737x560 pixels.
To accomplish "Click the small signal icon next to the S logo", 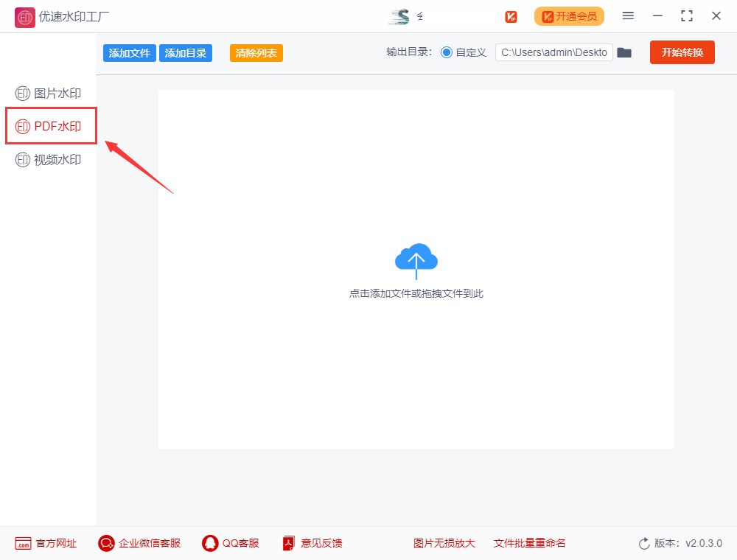I will click(420, 16).
